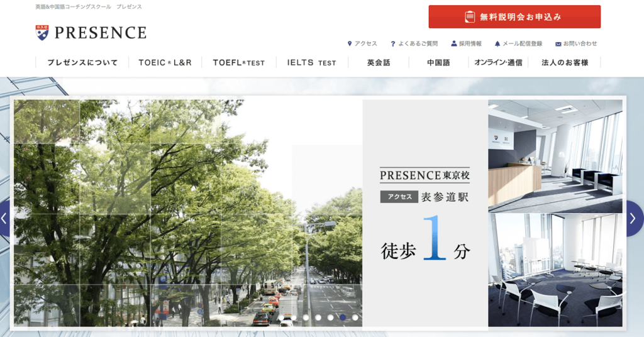Open the TOEIC L&R menu item
Viewport: 644px width, 337px height.
click(x=165, y=62)
